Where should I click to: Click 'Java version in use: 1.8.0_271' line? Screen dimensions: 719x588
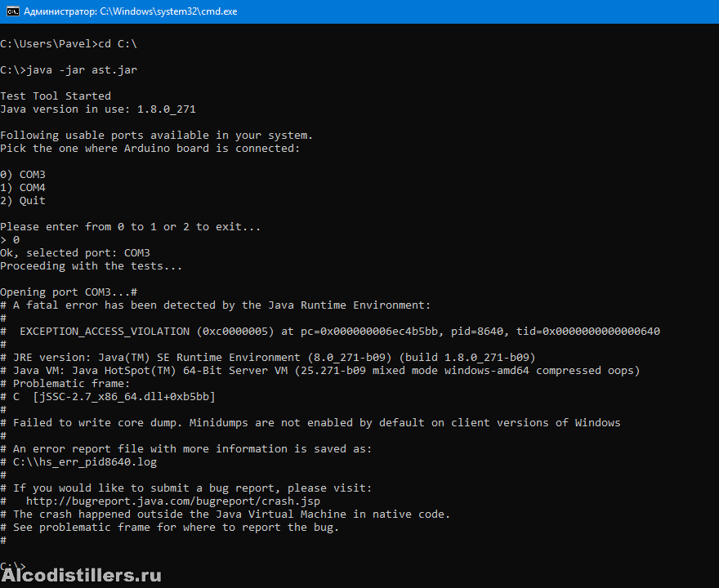(x=98, y=109)
